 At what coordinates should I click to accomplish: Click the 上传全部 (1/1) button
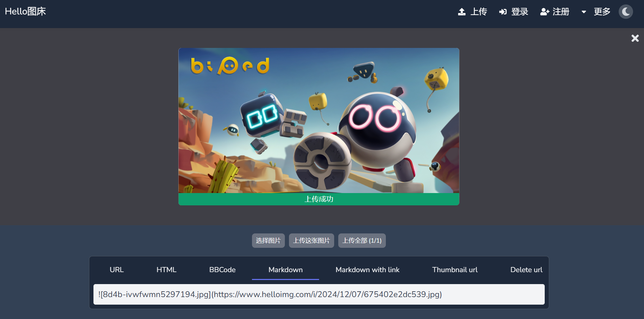pyautogui.click(x=362, y=241)
